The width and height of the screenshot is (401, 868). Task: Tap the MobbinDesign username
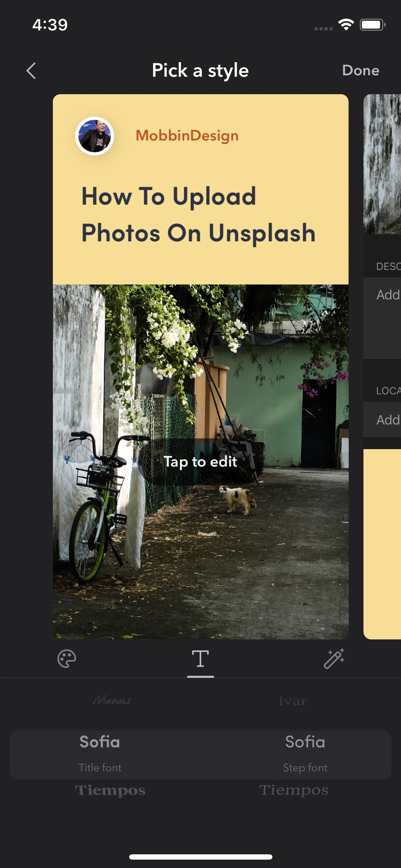[x=187, y=136]
